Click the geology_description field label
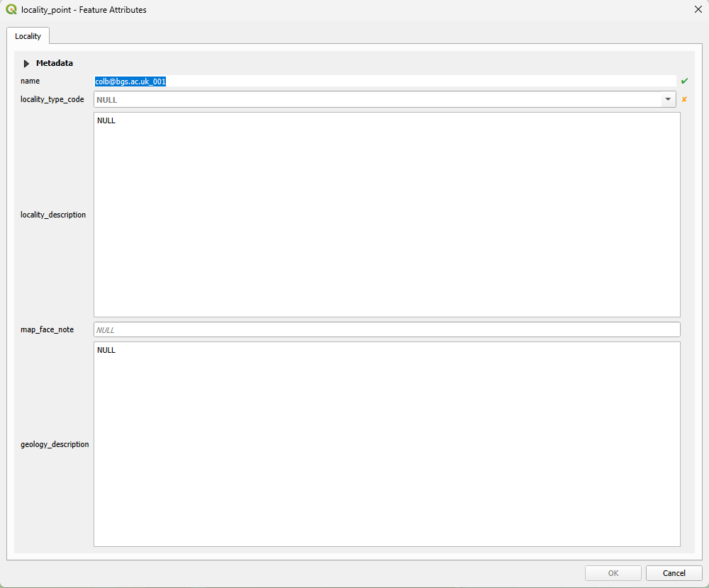The height and width of the screenshot is (588, 709). [55, 444]
